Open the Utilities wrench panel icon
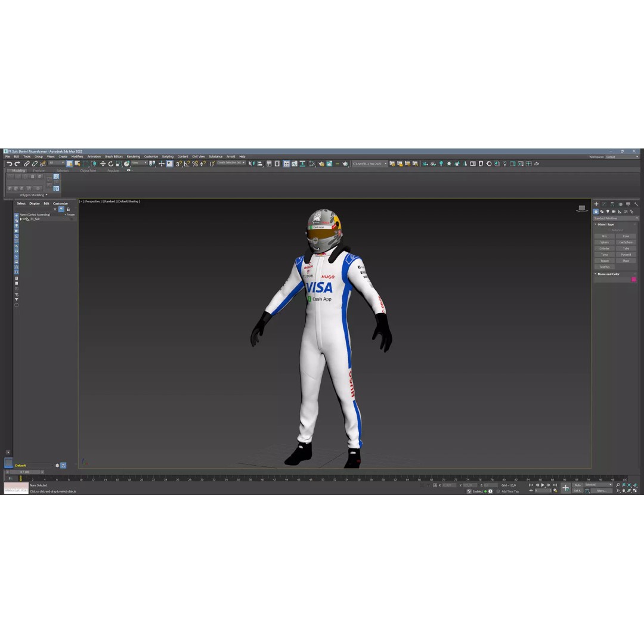The height and width of the screenshot is (644, 644). pyautogui.click(x=636, y=204)
